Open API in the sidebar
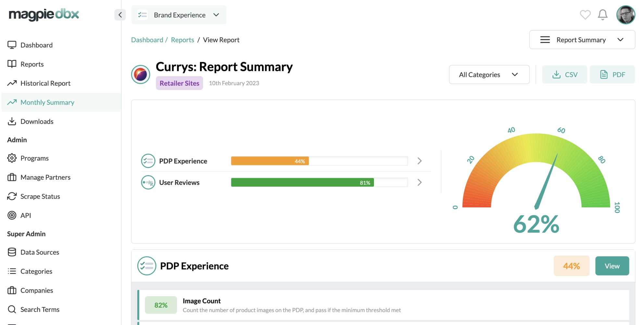Image resolution: width=644 pixels, height=325 pixels. click(x=61, y=215)
